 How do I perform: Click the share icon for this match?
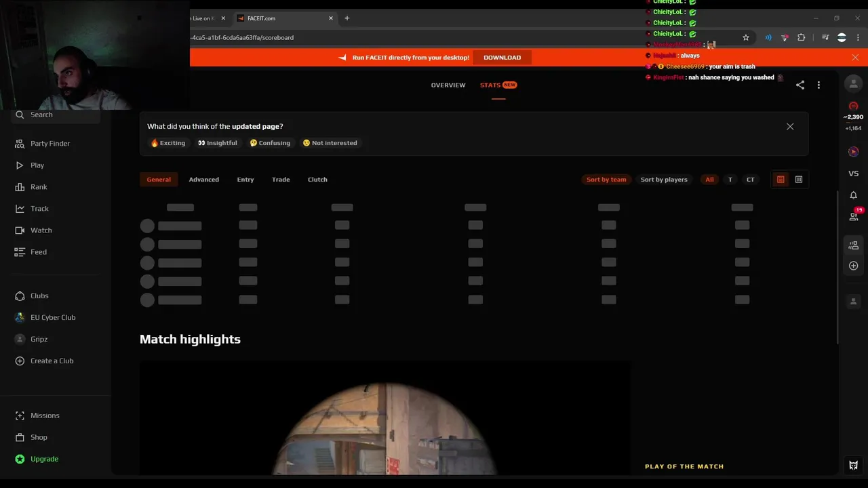click(x=800, y=85)
